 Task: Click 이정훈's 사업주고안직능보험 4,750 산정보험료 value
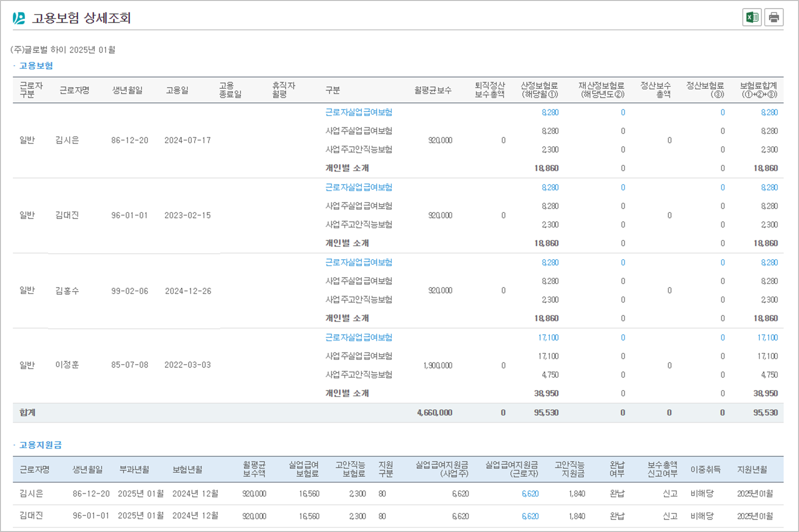550,375
